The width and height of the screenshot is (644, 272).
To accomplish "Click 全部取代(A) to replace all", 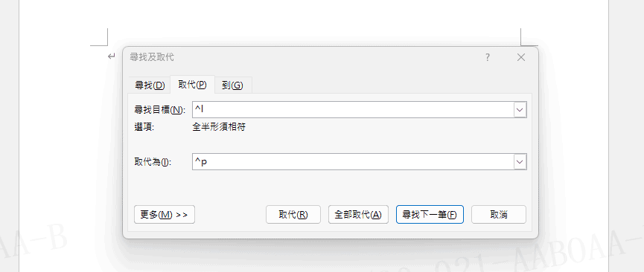I will click(x=358, y=215).
